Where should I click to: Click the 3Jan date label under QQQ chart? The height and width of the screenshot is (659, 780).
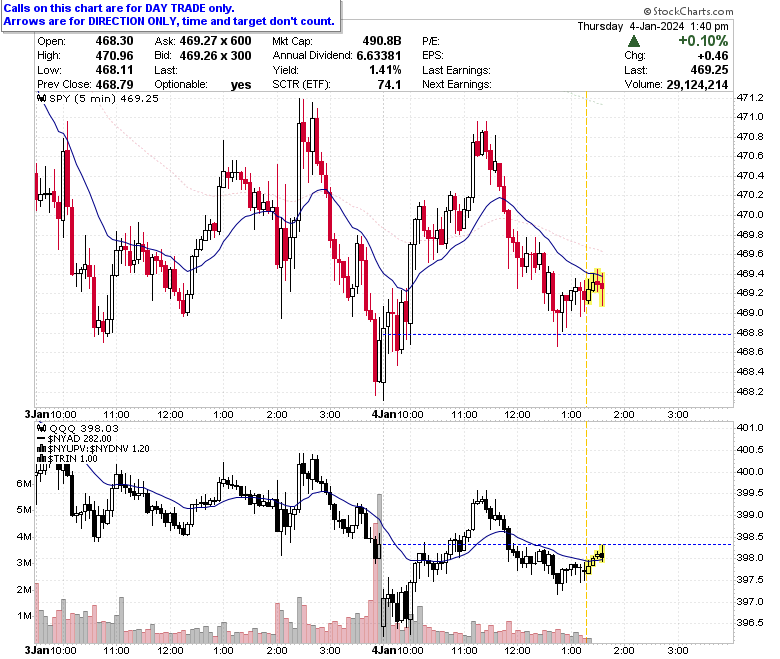pos(37,650)
